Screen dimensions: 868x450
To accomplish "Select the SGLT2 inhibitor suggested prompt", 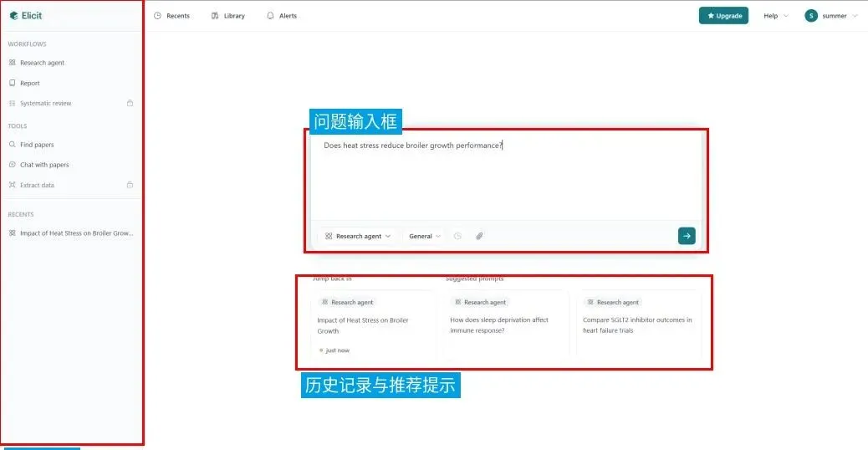I will [639, 325].
